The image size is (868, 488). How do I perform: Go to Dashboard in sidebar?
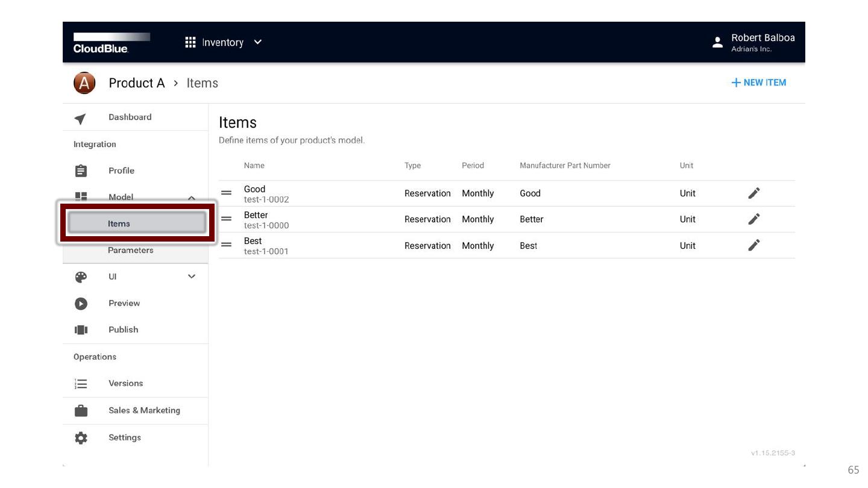(130, 117)
